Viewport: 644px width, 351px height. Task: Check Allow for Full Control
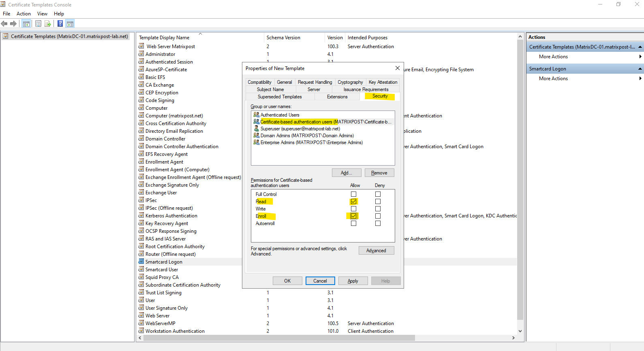pos(353,194)
